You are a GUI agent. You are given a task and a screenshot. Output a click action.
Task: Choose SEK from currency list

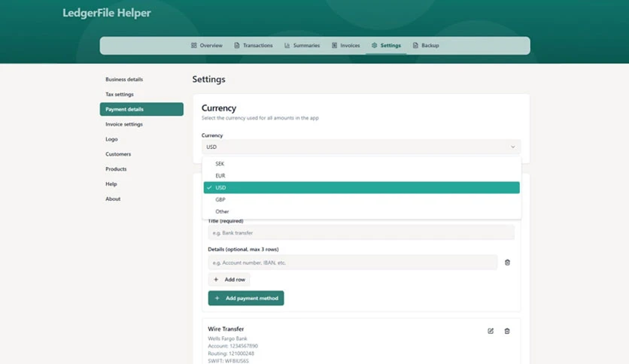point(361,163)
